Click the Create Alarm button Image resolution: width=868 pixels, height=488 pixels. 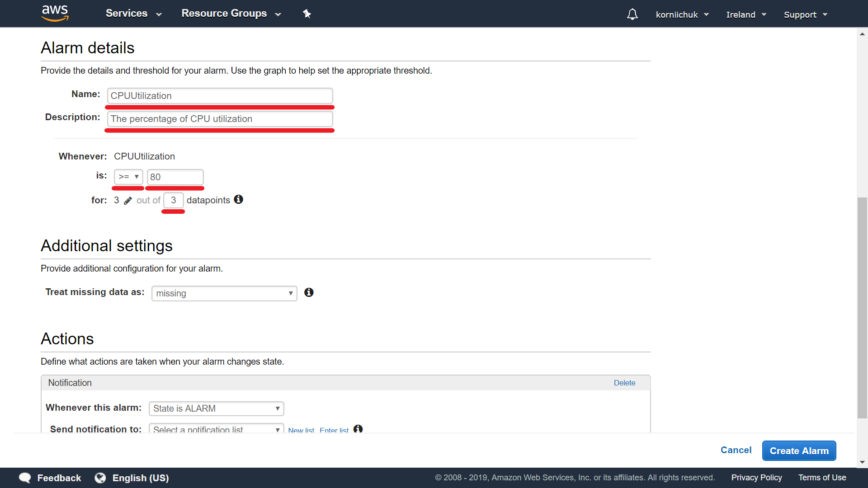(799, 451)
